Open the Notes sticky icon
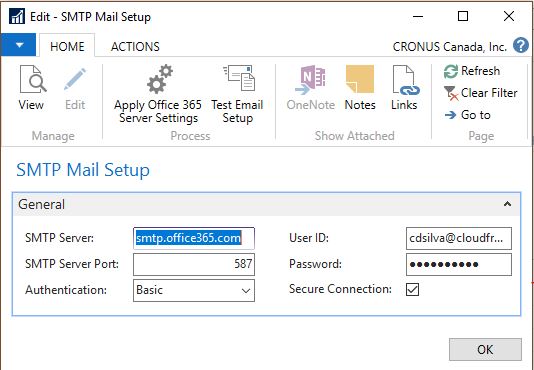534x370 pixels. pyautogui.click(x=360, y=79)
